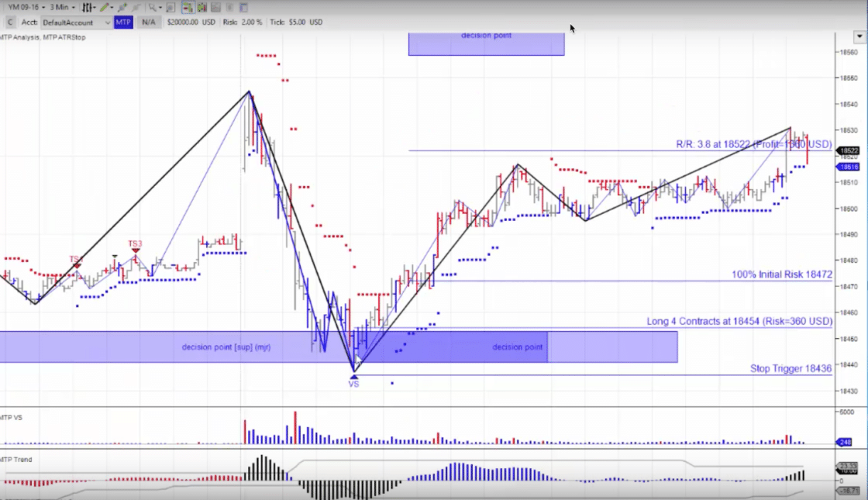Select the pencil drawing tool icon
The height and width of the screenshot is (500, 868).
click(105, 7)
